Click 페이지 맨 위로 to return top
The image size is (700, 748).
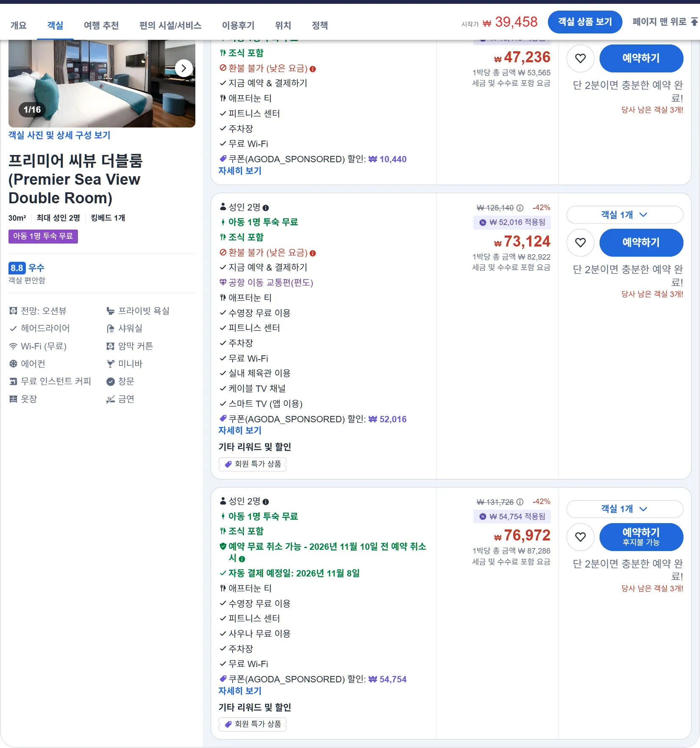click(x=665, y=22)
